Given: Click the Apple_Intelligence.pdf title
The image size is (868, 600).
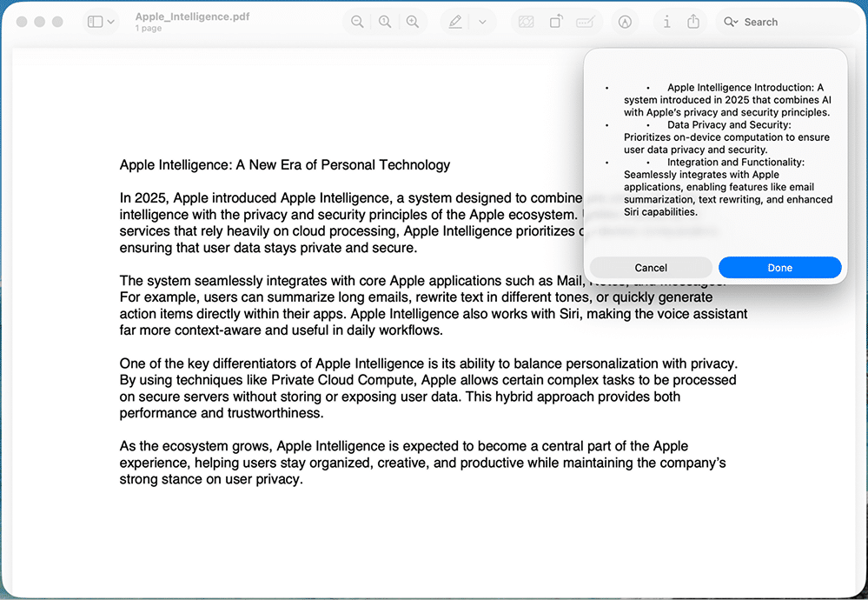Looking at the screenshot, I should [x=192, y=16].
